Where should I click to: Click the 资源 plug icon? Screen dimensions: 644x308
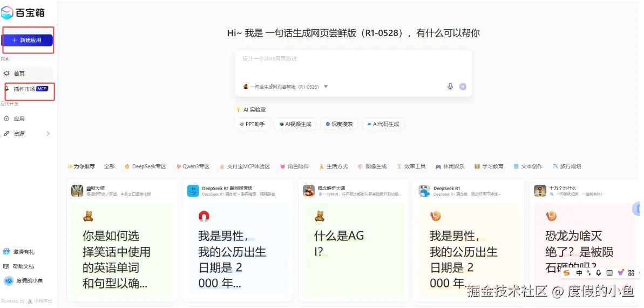pyautogui.click(x=6, y=133)
